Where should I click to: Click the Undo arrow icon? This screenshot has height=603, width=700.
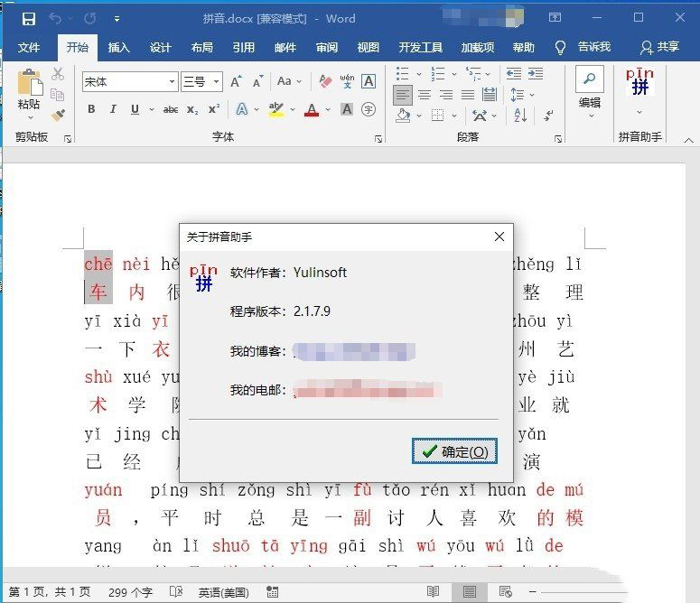click(x=55, y=18)
